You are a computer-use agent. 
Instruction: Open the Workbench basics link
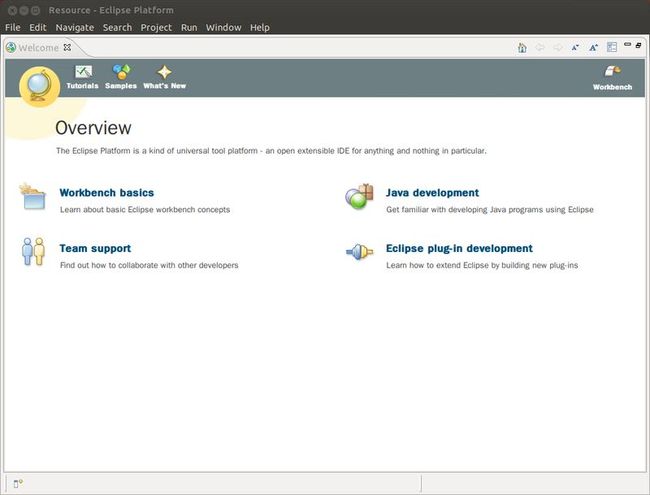pyautogui.click(x=107, y=193)
